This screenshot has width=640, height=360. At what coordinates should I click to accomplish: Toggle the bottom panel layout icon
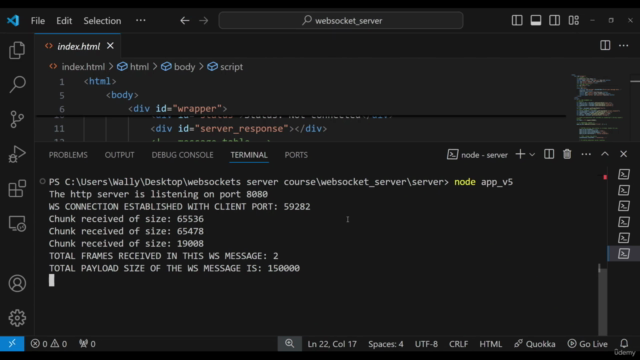536,20
